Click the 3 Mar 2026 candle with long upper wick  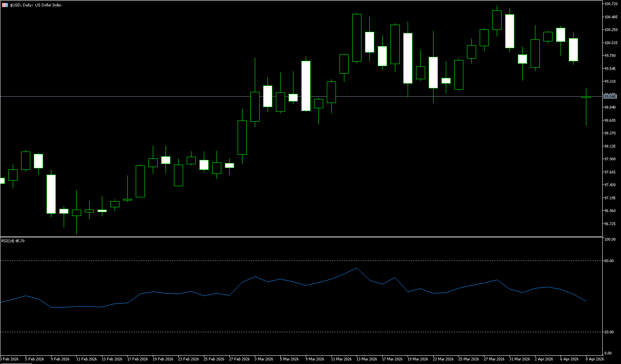click(x=255, y=107)
